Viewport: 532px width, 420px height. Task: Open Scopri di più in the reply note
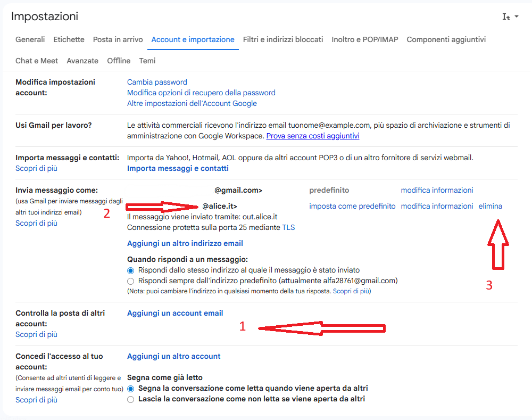pos(351,291)
